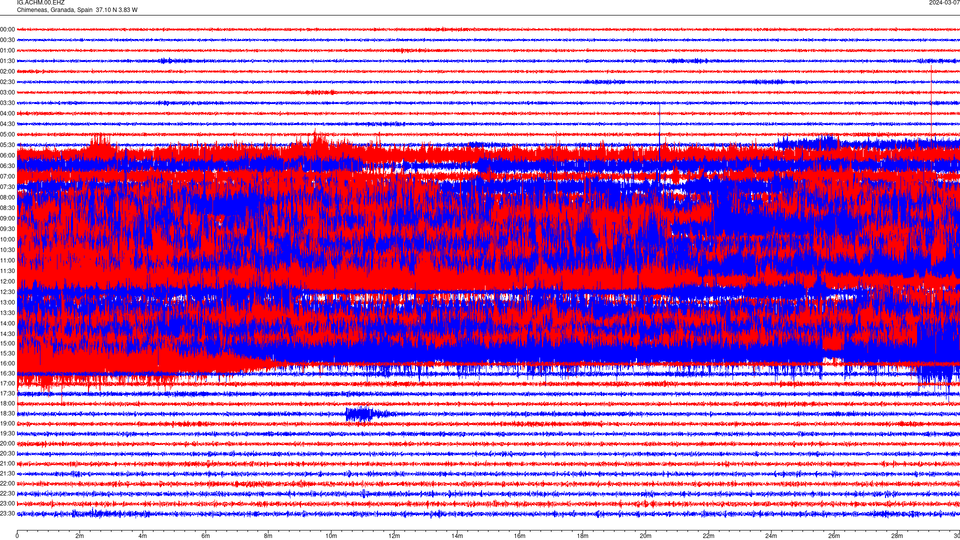Click the '4m' tick label on time axis
The image size is (960, 540).
click(x=143, y=536)
